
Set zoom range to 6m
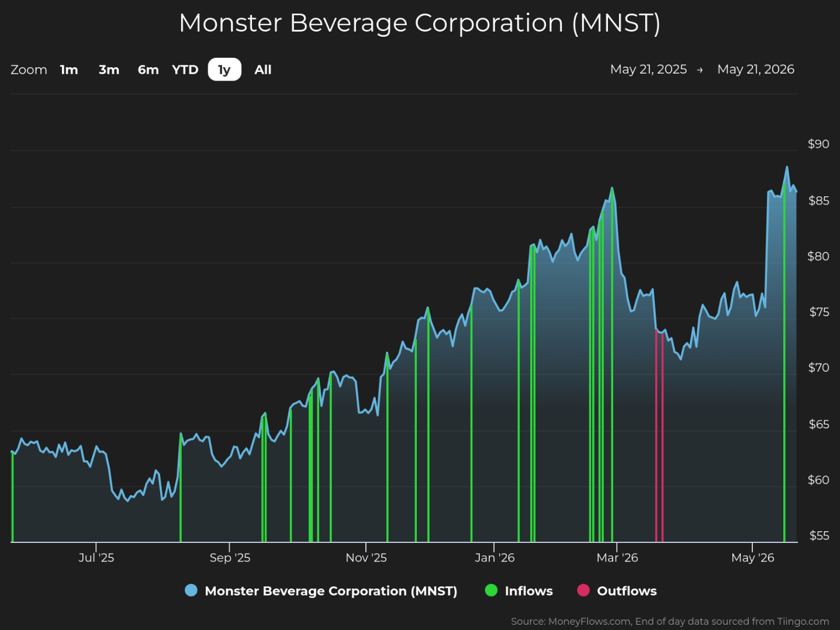coord(148,70)
